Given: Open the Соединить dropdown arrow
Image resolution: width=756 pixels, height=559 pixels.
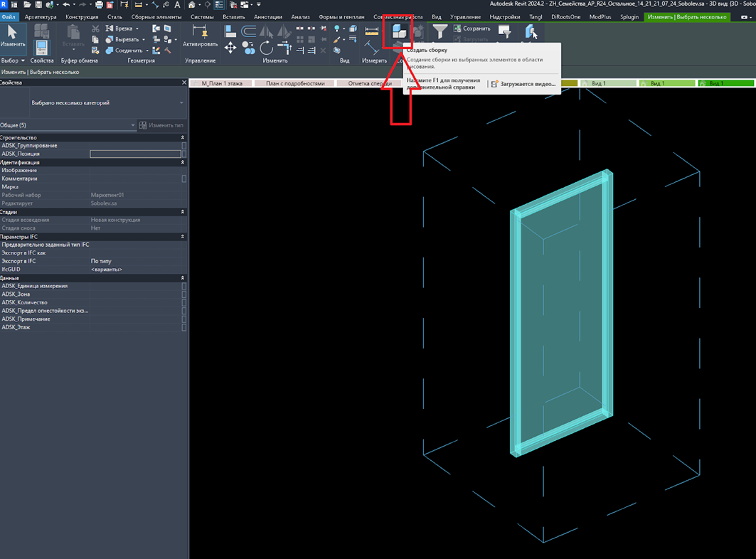Looking at the screenshot, I should click(x=147, y=50).
